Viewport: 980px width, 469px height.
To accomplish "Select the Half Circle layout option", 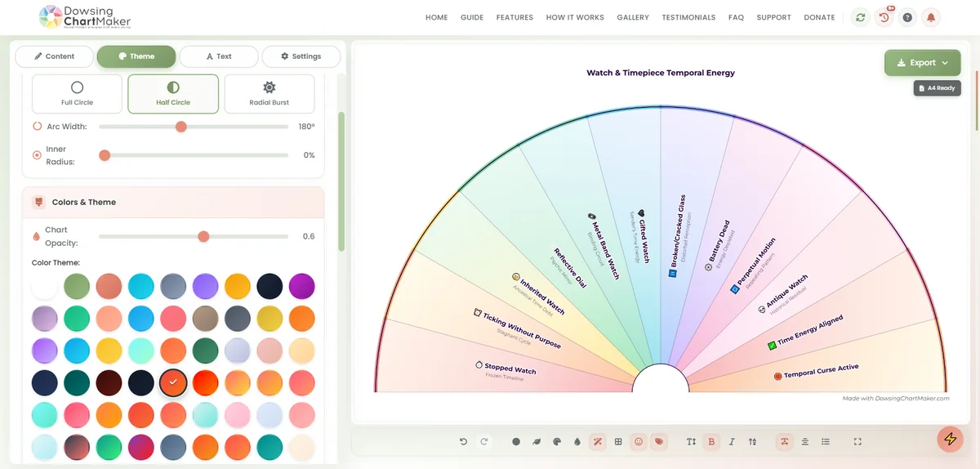I will (x=173, y=94).
